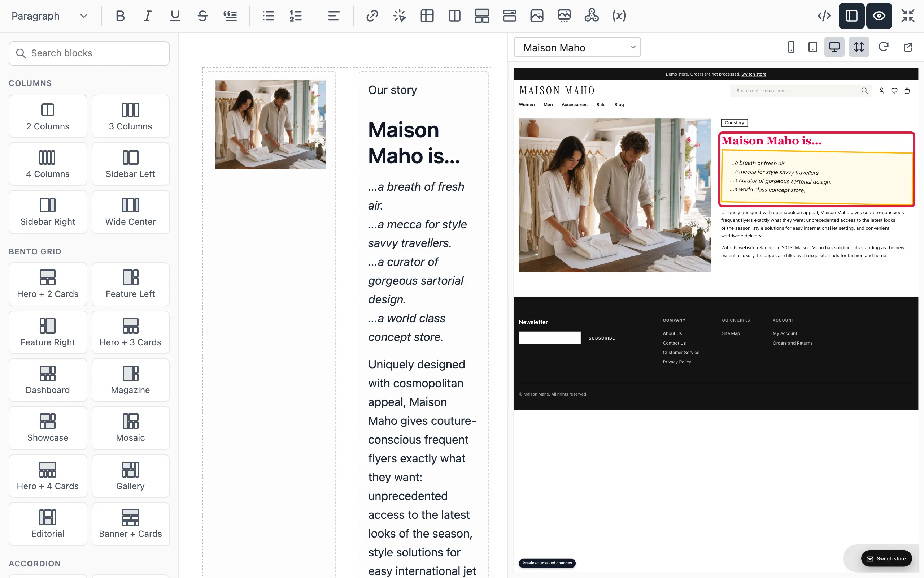Viewport: 924px width, 578px height.
Task: Insert a columns layout from toolbar
Action: [454, 16]
